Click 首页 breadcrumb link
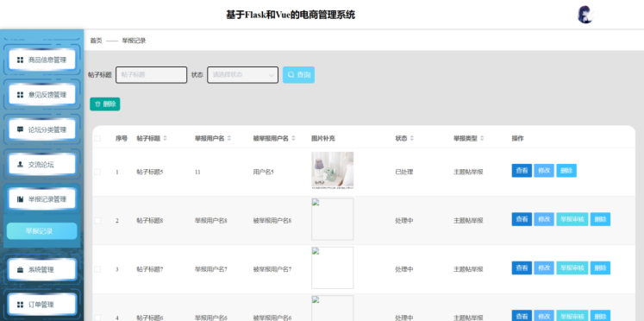 point(96,41)
